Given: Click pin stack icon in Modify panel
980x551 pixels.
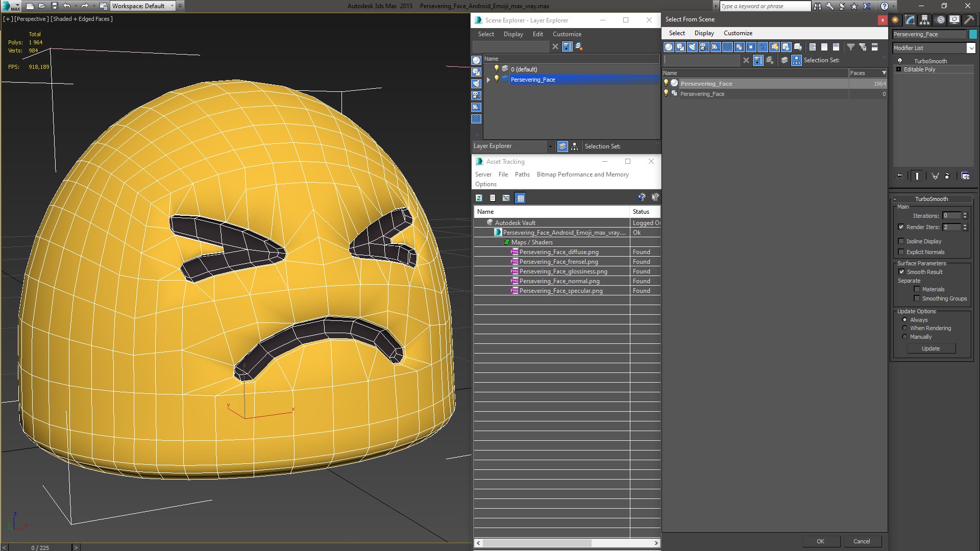Looking at the screenshot, I should (899, 176).
